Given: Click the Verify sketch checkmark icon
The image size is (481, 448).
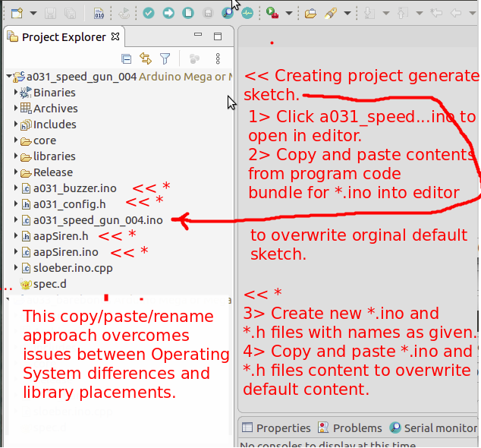Looking at the screenshot, I should click(149, 13).
